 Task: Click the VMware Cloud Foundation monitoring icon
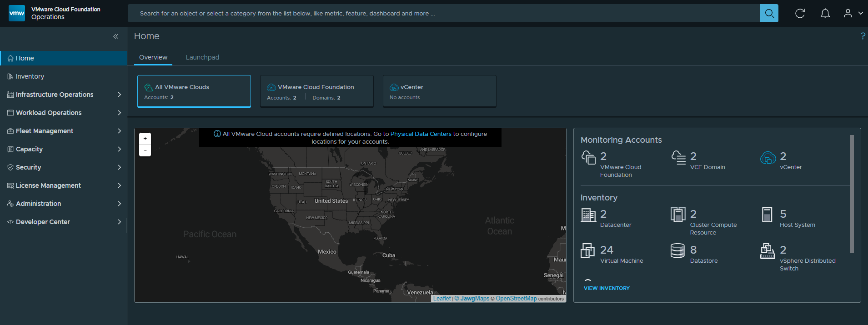pos(588,158)
